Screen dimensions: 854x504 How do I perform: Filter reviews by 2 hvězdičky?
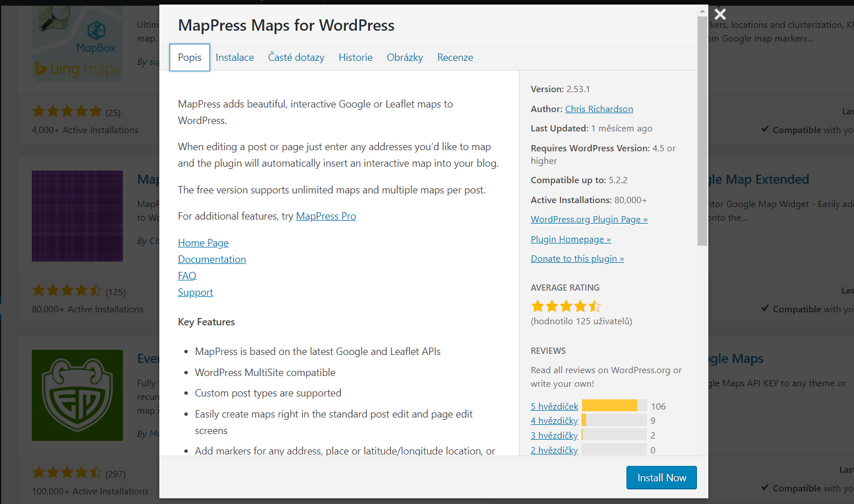tap(554, 450)
